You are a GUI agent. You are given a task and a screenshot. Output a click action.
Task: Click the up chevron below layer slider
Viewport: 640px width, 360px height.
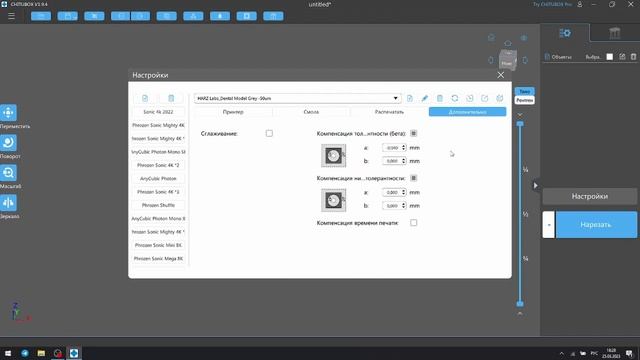520,313
